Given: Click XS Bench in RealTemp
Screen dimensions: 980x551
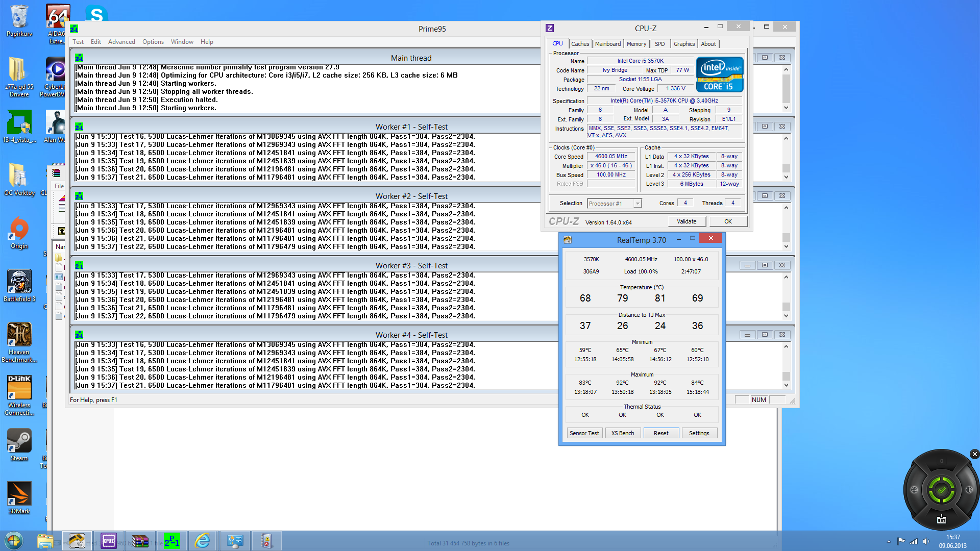Looking at the screenshot, I should click(x=623, y=433).
